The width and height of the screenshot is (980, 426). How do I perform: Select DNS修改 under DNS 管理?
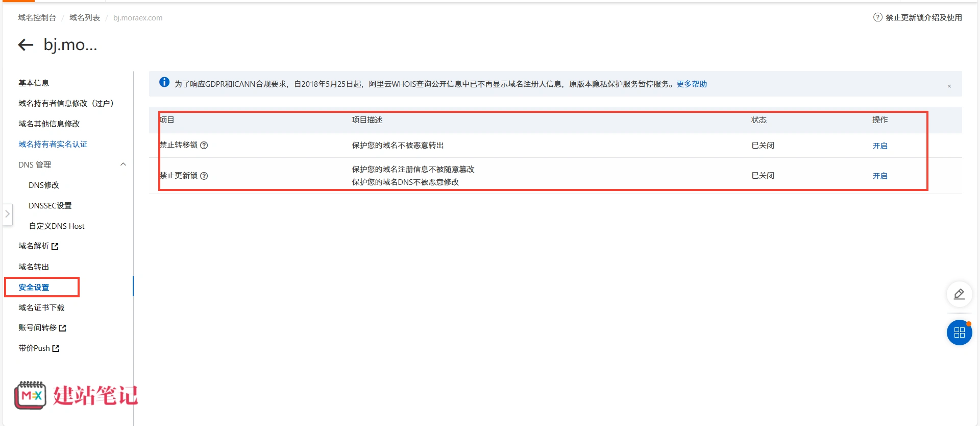tap(44, 185)
